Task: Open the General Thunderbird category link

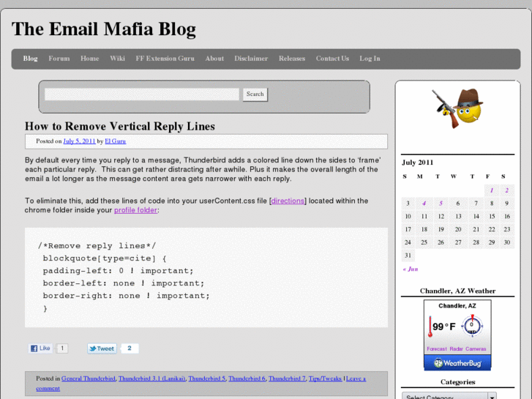Action: coord(89,379)
